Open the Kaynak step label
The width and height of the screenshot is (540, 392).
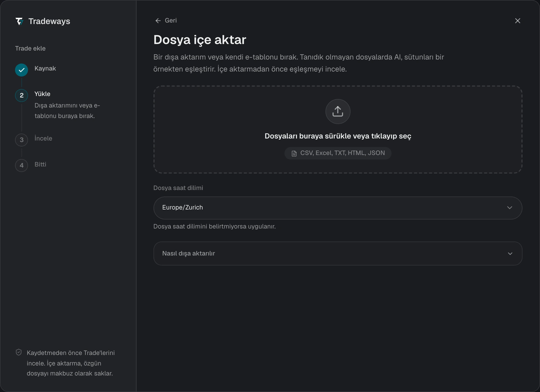pyautogui.click(x=45, y=69)
